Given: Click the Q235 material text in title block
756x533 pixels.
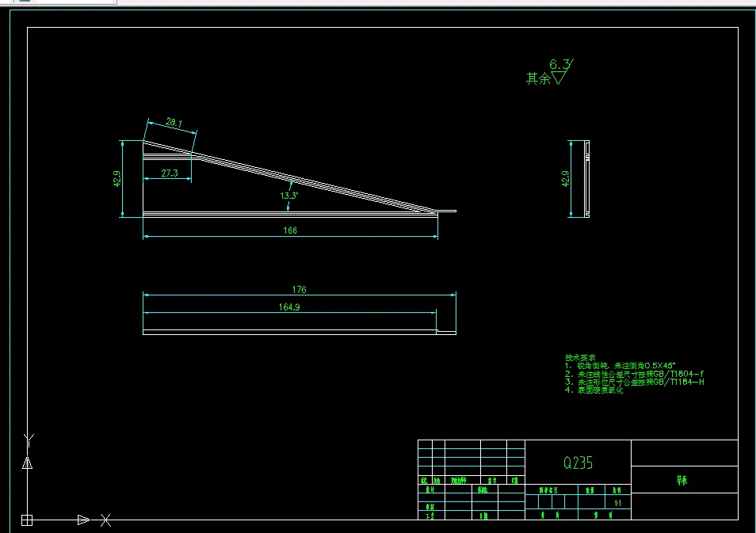Looking at the screenshot, I should click(x=578, y=463).
